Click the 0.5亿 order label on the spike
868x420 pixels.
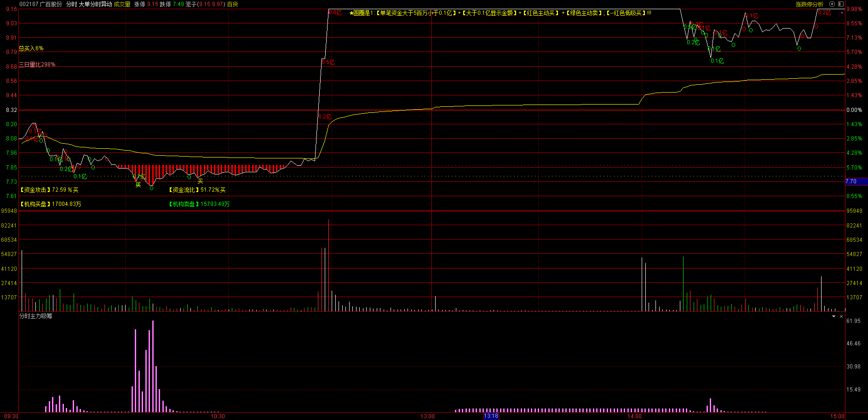[x=328, y=62]
